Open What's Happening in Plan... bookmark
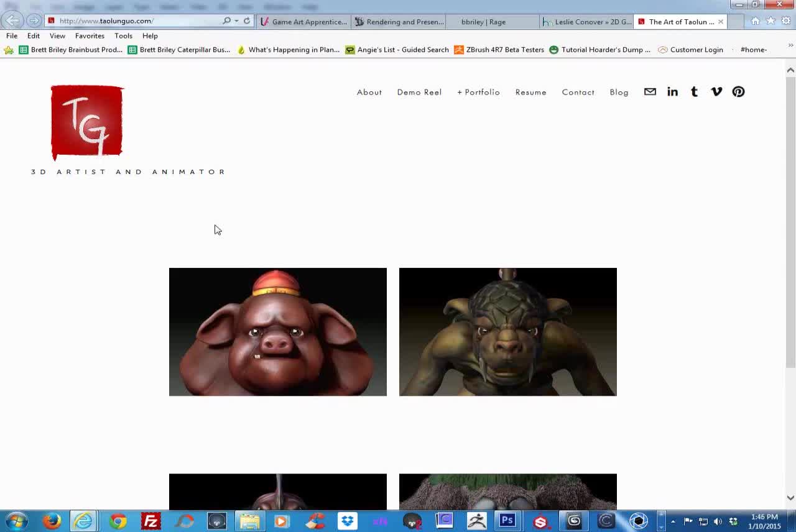The width and height of the screenshot is (796, 532). click(x=288, y=50)
